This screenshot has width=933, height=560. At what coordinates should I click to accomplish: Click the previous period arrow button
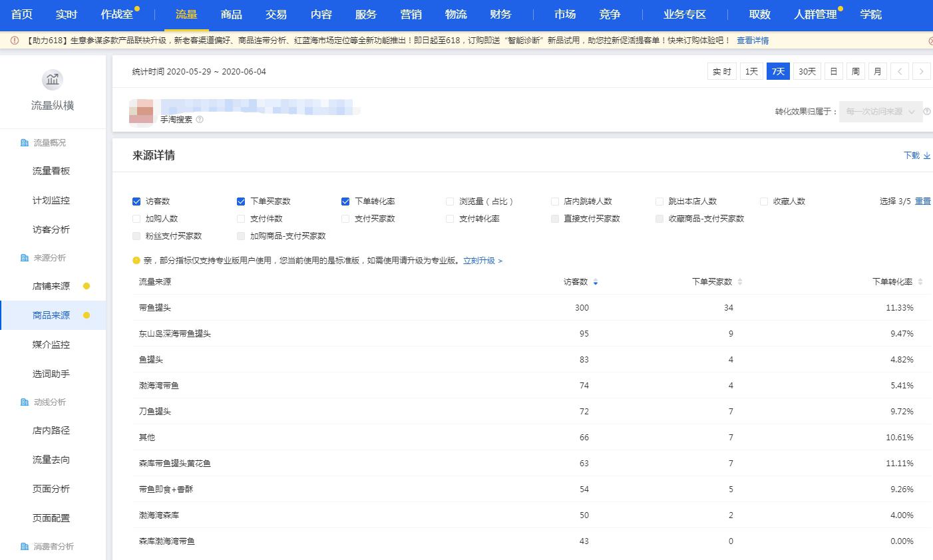tap(899, 72)
